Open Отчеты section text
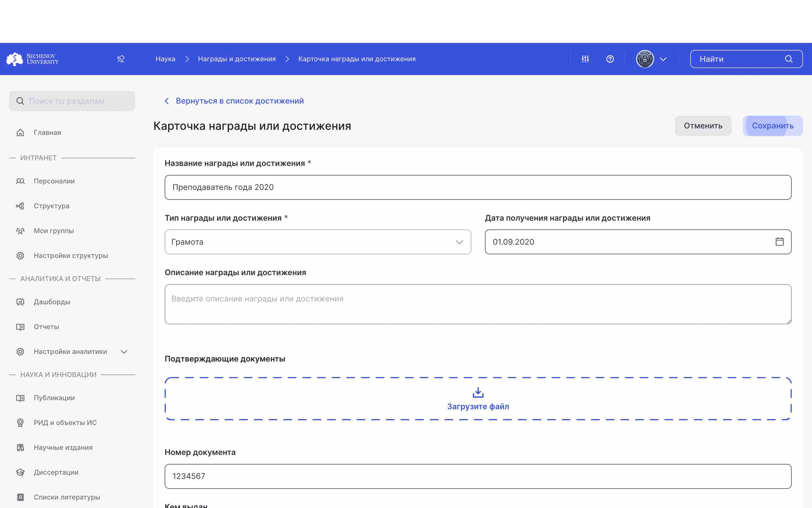The width and height of the screenshot is (812, 508). 46,327
